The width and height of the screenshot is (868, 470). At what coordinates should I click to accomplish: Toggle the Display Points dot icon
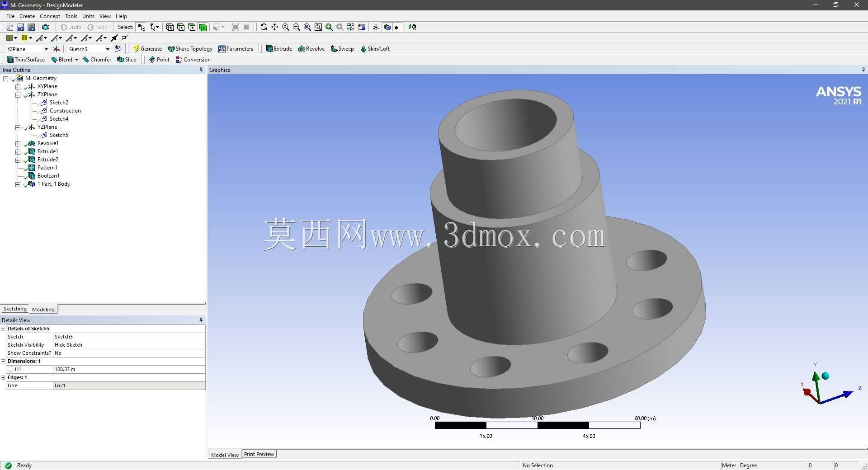point(396,27)
